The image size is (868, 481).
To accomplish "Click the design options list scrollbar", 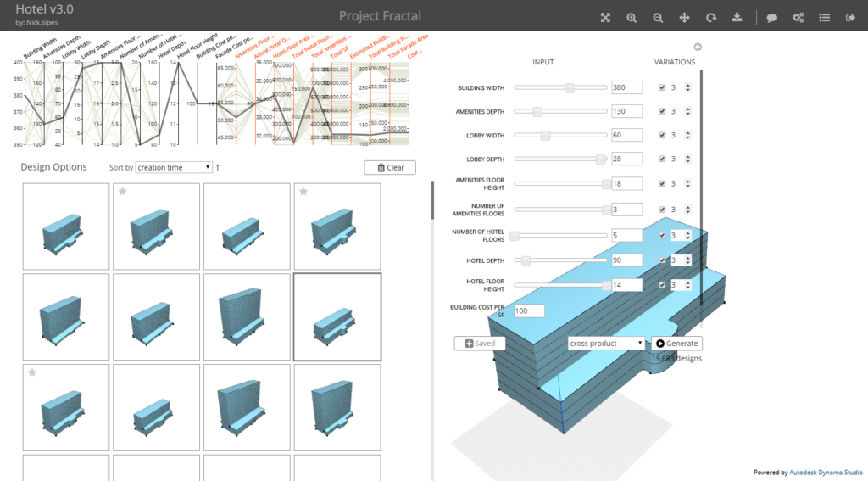I will [x=432, y=200].
